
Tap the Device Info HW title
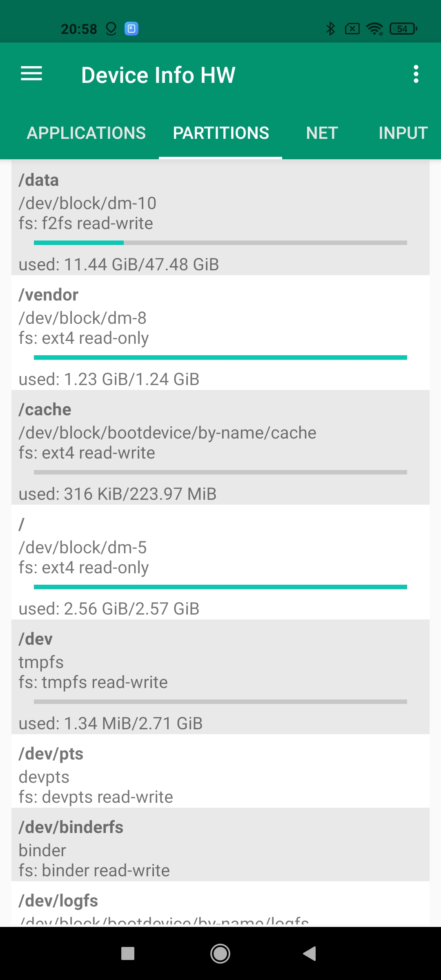pos(158,75)
